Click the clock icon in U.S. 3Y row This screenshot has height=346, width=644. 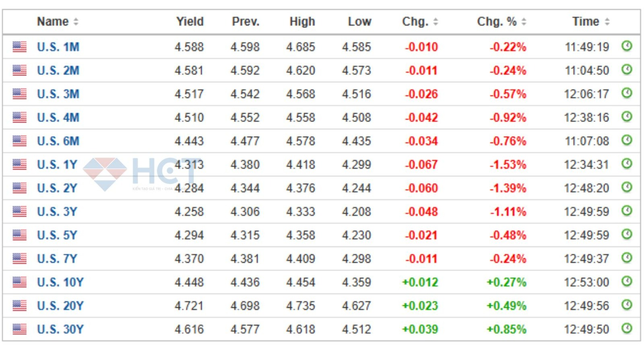[626, 211]
